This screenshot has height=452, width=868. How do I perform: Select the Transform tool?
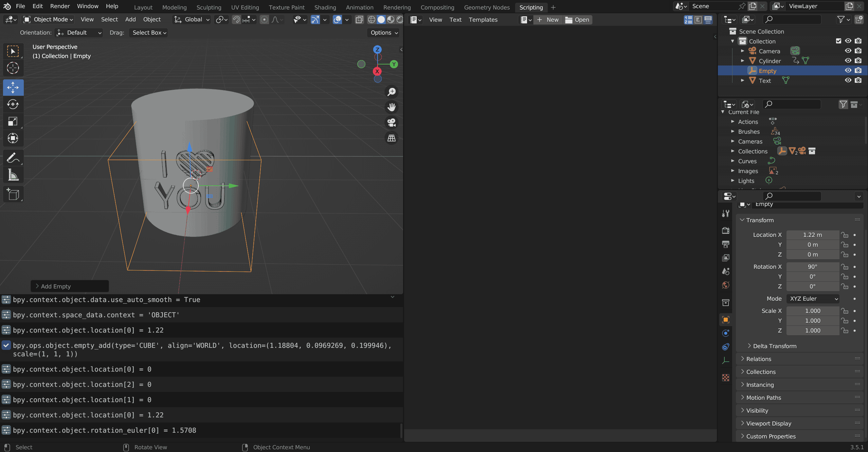pos(13,138)
